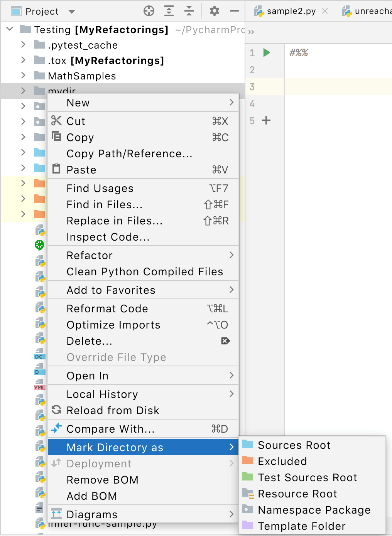This screenshot has width=392, height=536.
Task: Click the plus icon on gutter line 5
Action: (266, 121)
